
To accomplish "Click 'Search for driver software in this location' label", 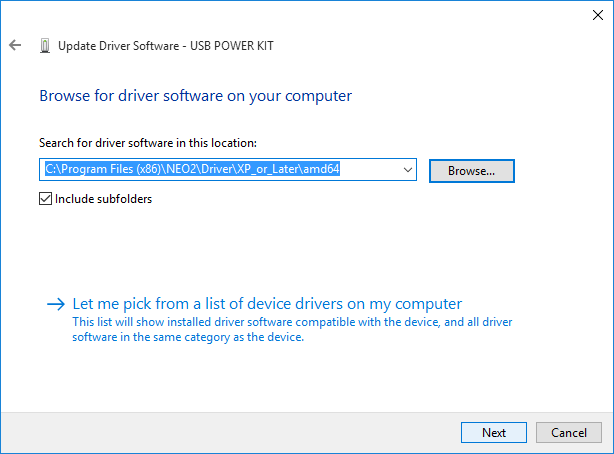I will pos(148,143).
